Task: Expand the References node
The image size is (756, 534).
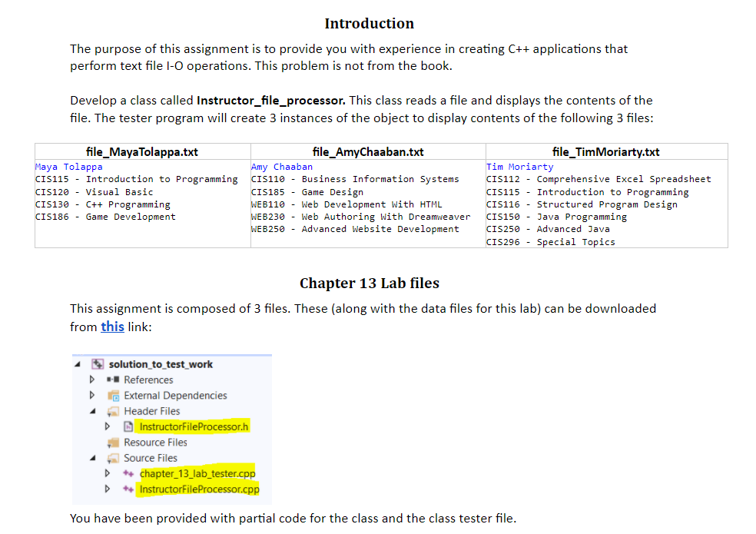Action: coord(92,380)
